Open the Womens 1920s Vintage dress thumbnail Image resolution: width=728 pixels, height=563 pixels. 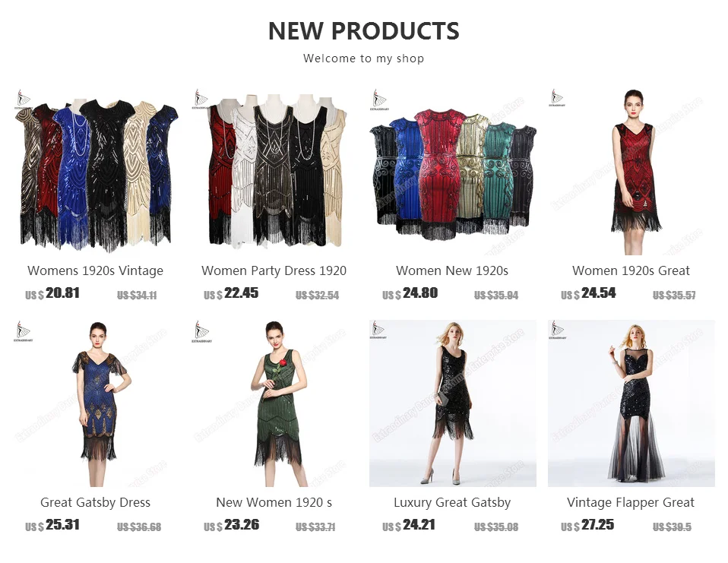click(x=95, y=172)
